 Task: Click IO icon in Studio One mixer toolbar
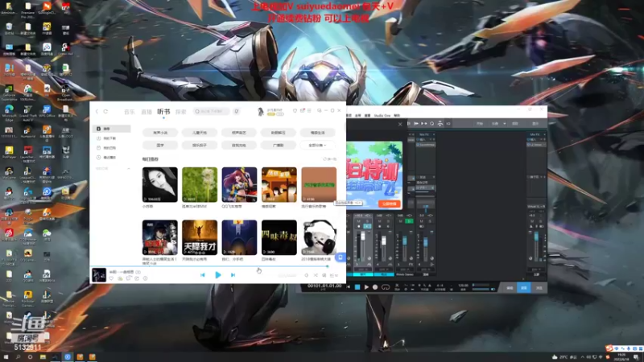[448, 124]
